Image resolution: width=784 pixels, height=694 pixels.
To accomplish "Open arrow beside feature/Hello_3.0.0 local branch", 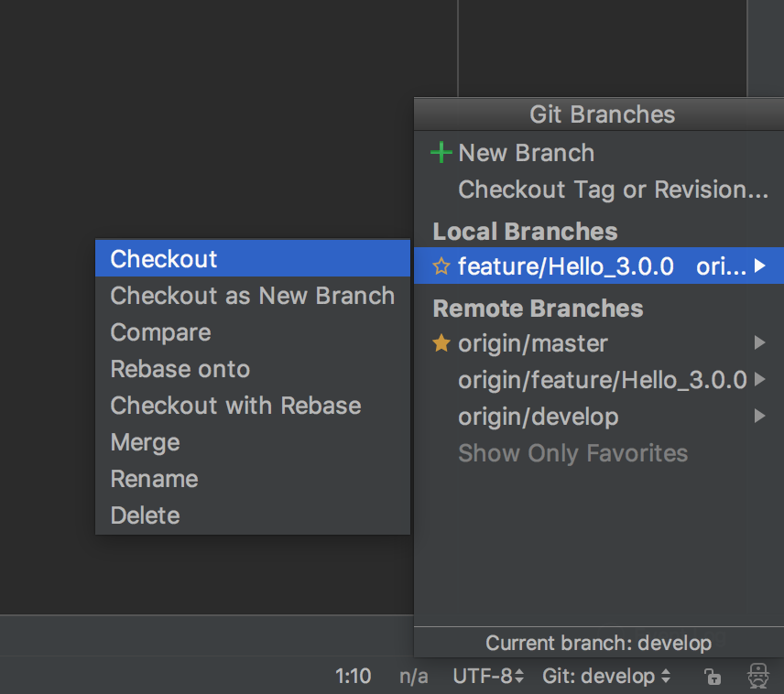I will (x=759, y=266).
